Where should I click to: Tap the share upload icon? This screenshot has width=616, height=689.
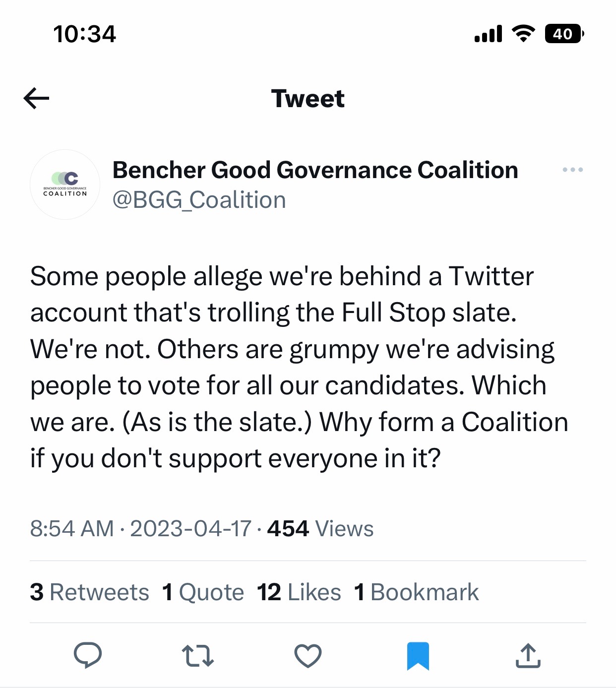coord(528,655)
